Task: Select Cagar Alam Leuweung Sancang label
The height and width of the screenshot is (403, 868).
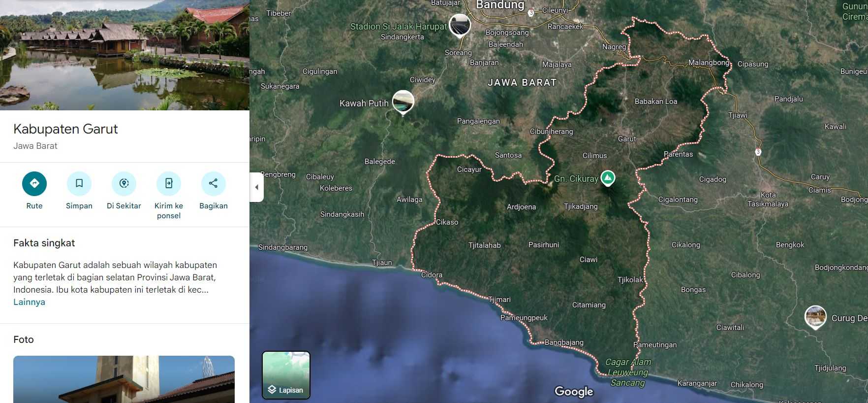Action: (627, 372)
